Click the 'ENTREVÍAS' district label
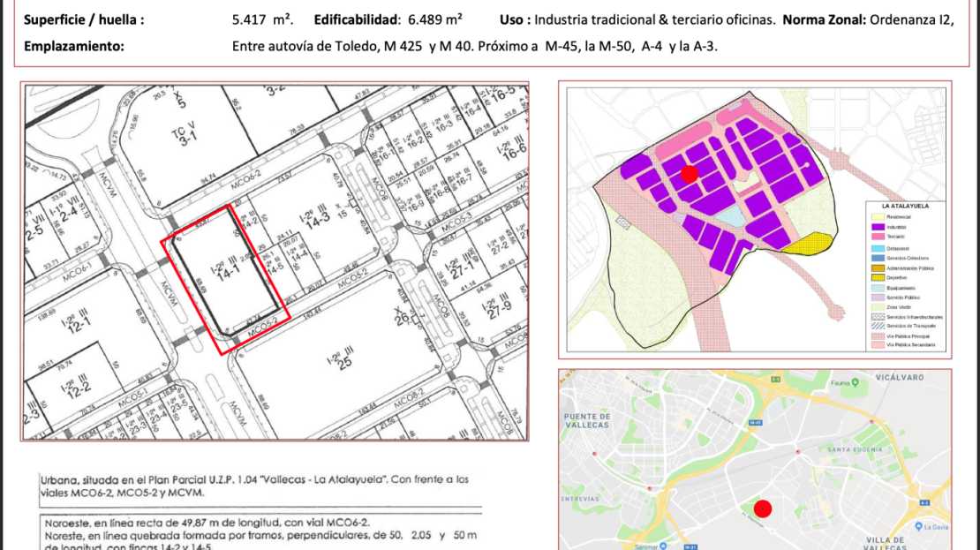This screenshot has width=980, height=550. pyautogui.click(x=580, y=499)
